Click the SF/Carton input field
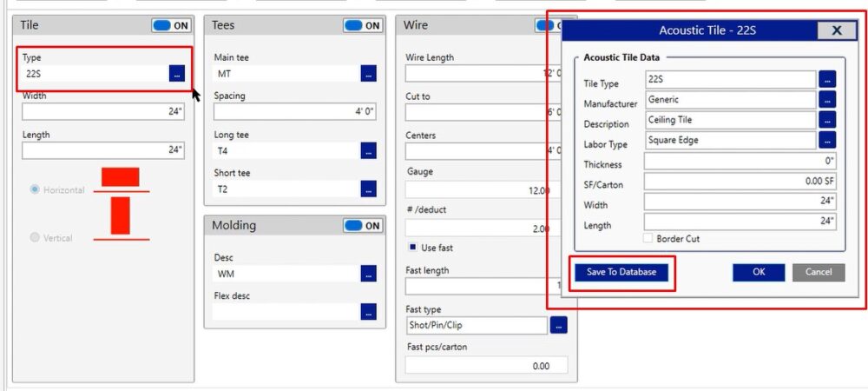This screenshot has height=391, width=868. [740, 182]
